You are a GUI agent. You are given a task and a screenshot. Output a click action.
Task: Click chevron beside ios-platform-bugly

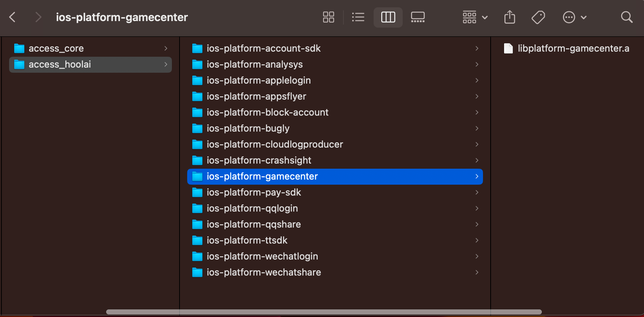[477, 128]
